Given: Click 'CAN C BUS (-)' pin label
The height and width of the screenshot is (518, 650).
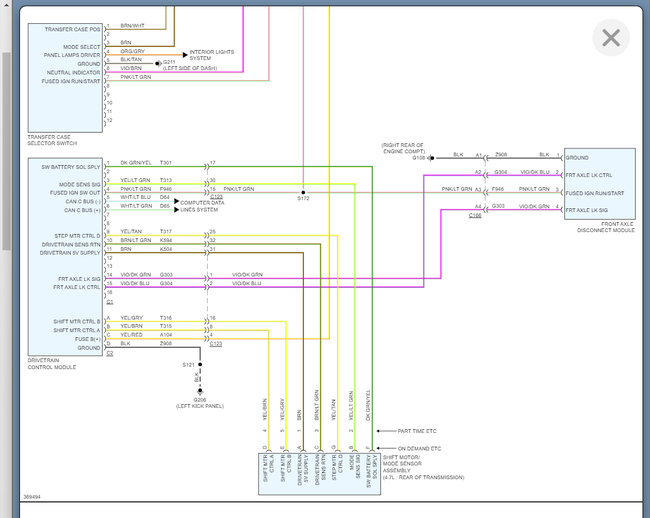Looking at the screenshot, I should coord(83,201).
